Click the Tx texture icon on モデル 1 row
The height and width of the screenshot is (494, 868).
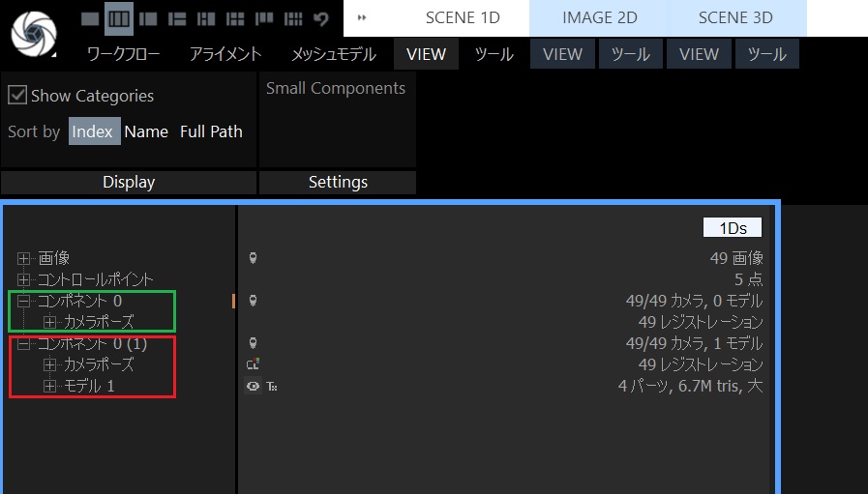click(271, 386)
